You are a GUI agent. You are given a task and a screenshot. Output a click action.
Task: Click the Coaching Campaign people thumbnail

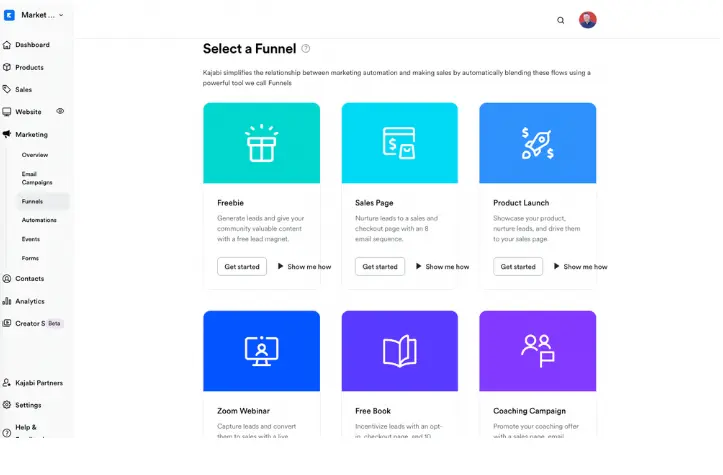pyautogui.click(x=538, y=351)
